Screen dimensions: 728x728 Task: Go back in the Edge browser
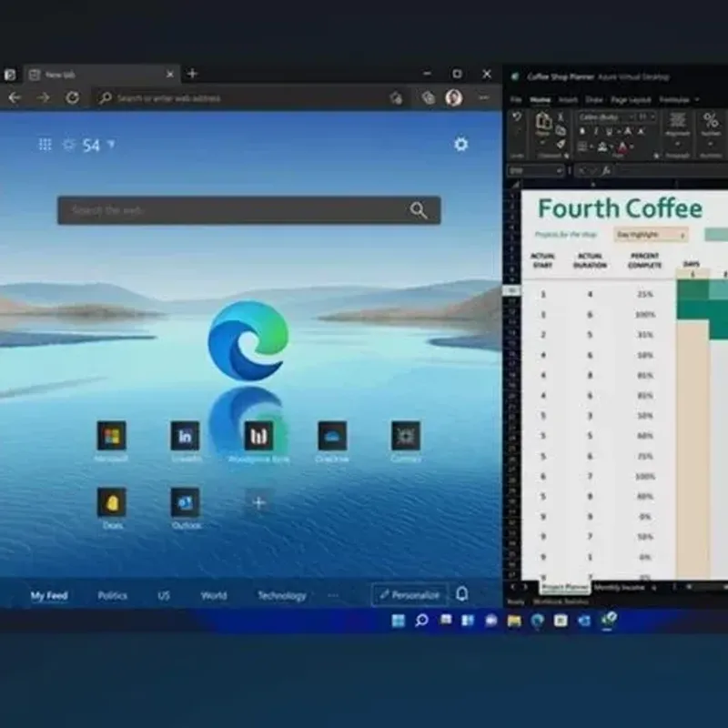15,97
